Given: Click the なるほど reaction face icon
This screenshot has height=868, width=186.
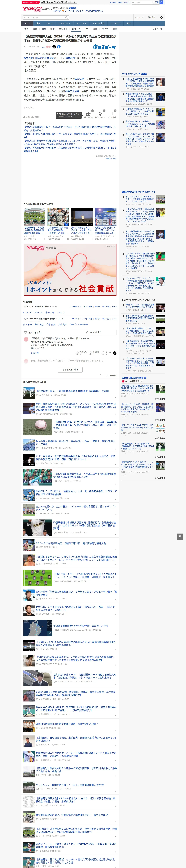Looking at the screenshot, I should [91, 353].
